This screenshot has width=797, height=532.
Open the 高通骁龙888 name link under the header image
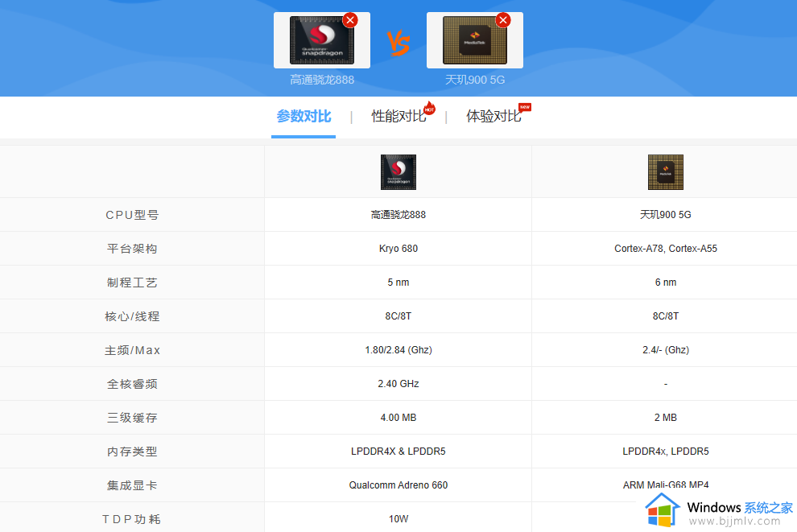click(x=322, y=80)
